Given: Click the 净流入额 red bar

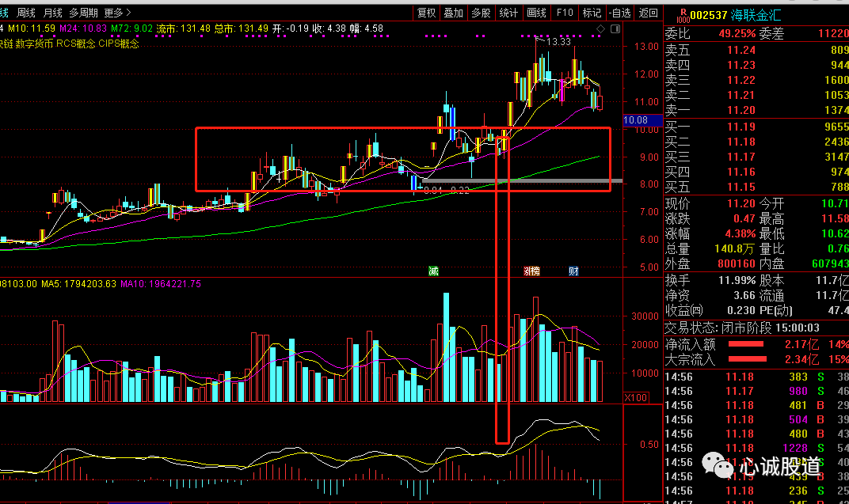Looking at the screenshot, I should [746, 344].
